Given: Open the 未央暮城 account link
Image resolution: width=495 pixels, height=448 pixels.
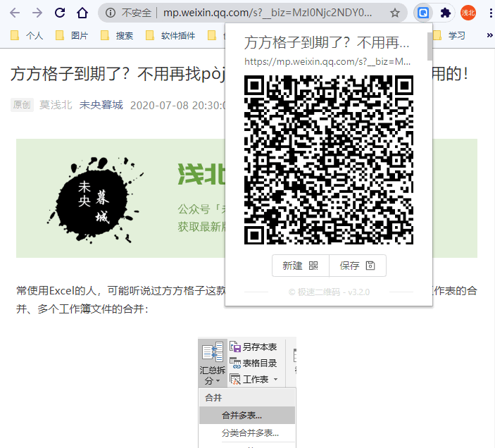Looking at the screenshot, I should click(x=101, y=105).
